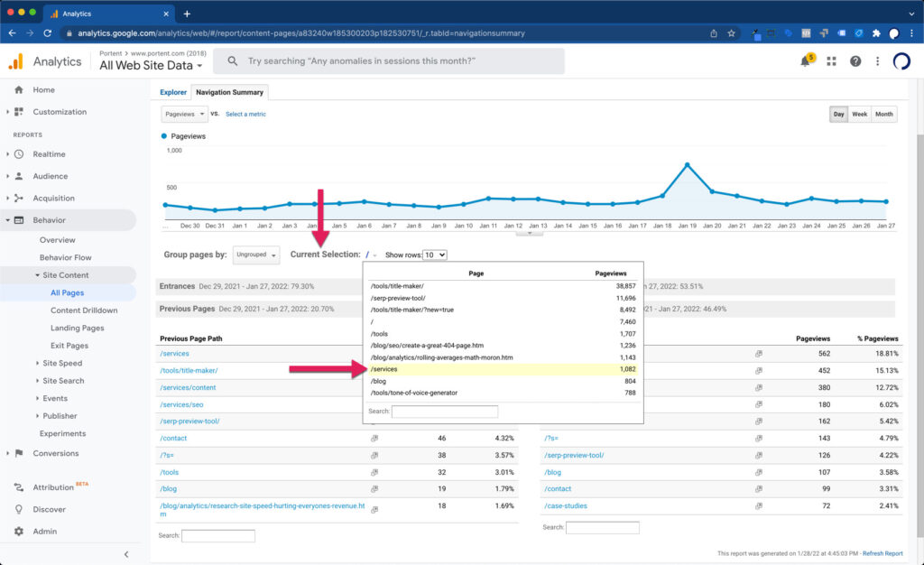Click Select a metric link
The height and width of the screenshot is (565, 924).
coord(245,115)
